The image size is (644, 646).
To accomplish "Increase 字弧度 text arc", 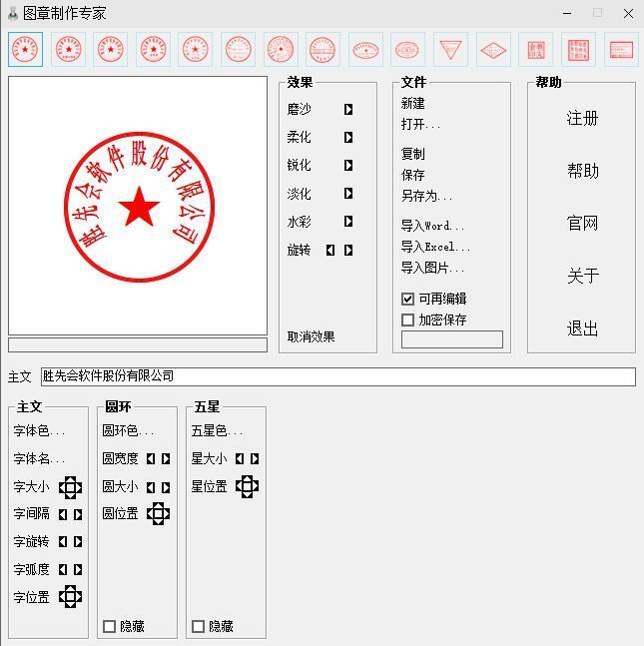I will (x=78, y=570).
